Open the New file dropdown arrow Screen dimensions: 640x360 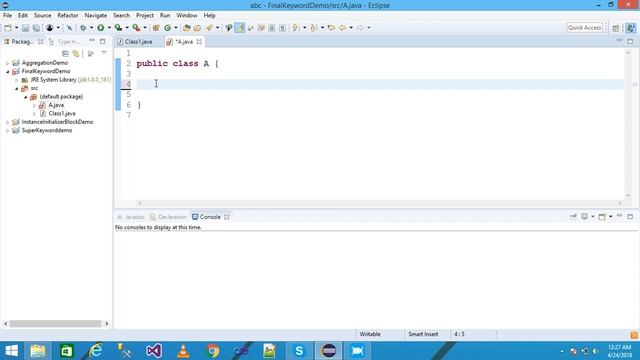click(x=16, y=28)
